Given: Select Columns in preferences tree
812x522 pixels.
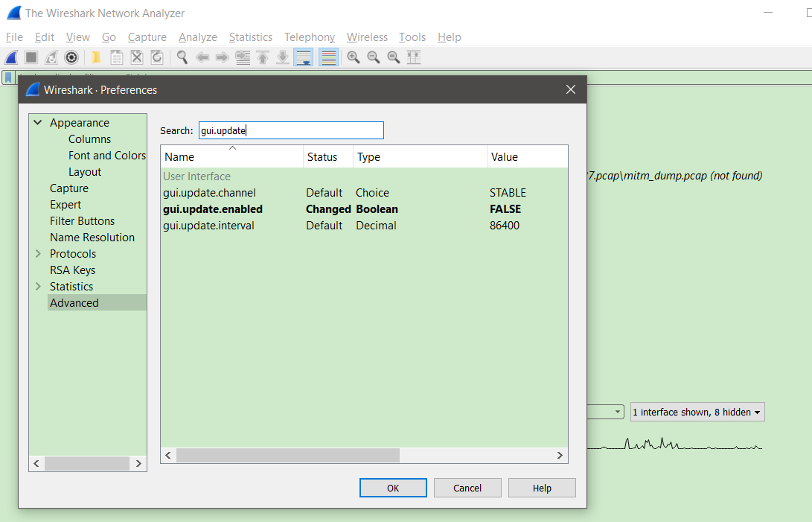Looking at the screenshot, I should click(x=89, y=139).
